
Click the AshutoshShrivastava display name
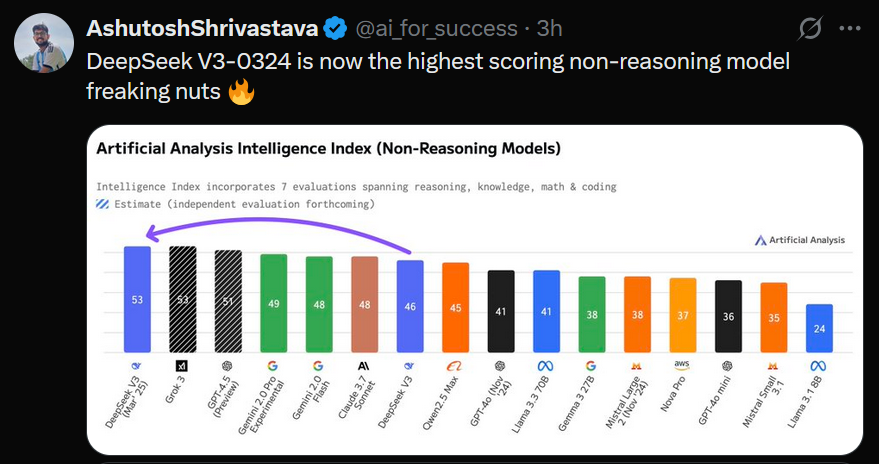pyautogui.click(x=202, y=28)
